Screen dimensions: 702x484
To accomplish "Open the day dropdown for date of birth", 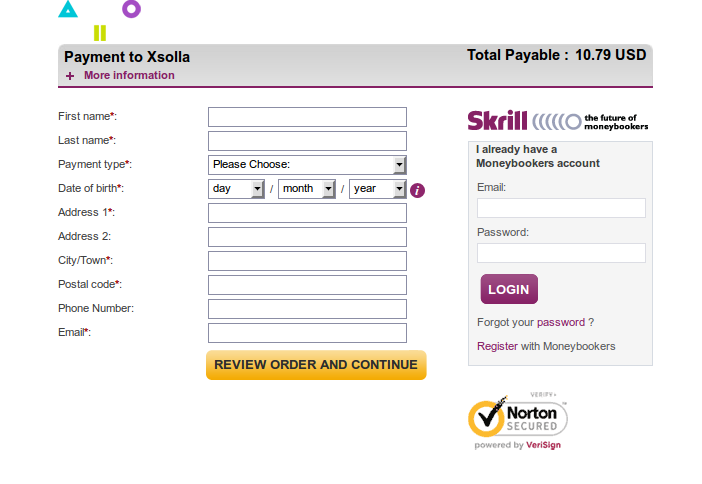I will [x=236, y=188].
